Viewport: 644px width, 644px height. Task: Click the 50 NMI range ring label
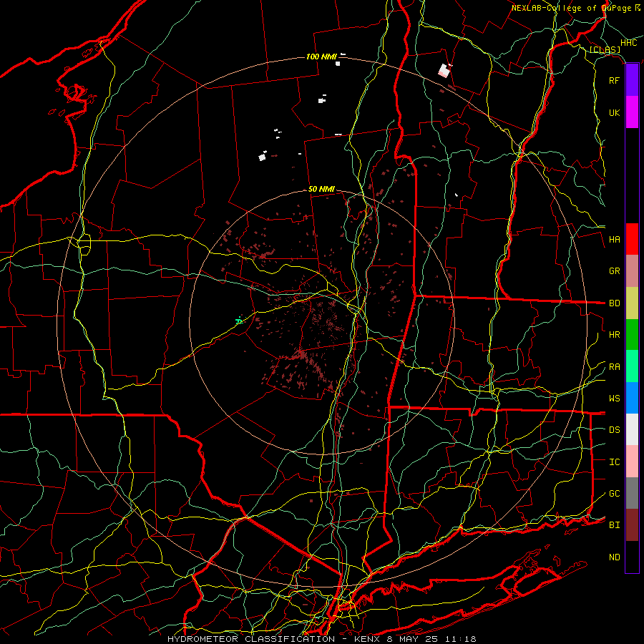[321, 189]
